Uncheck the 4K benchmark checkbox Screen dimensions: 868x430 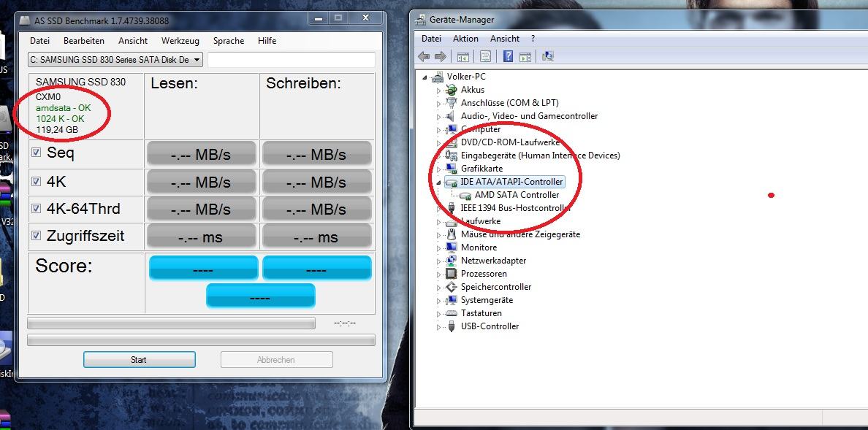(x=36, y=181)
